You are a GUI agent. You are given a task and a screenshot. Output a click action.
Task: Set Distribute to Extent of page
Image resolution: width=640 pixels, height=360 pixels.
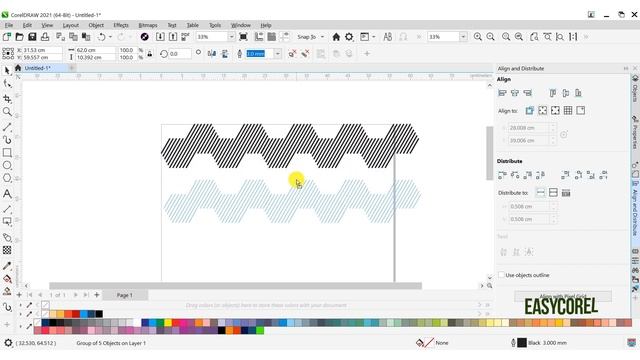(553, 192)
